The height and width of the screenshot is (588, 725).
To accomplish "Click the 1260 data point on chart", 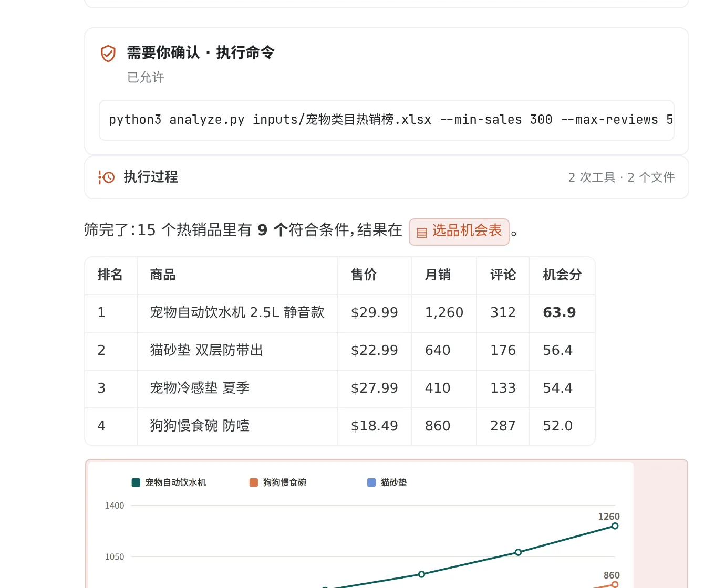I will (x=615, y=526).
